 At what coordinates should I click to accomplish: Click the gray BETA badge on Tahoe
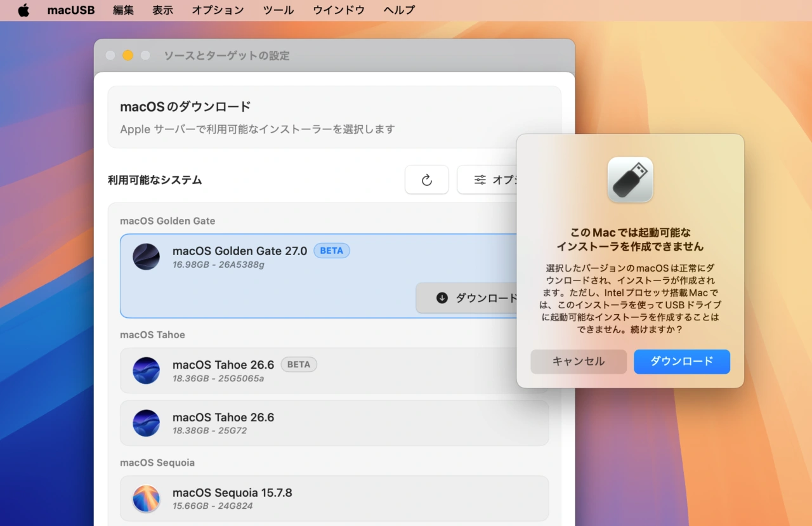[x=299, y=365]
